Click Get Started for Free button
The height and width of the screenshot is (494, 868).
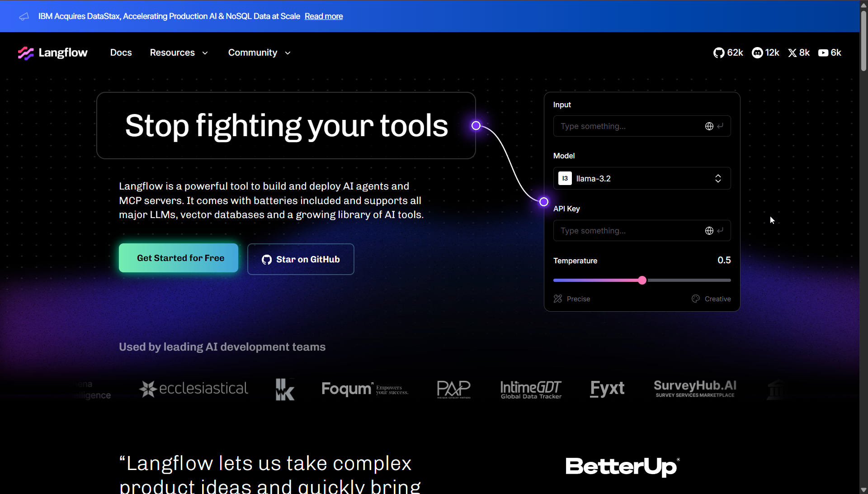click(179, 258)
